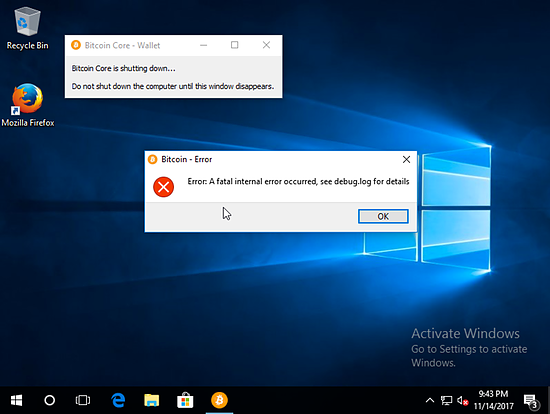Close the Bitcoin - Error dialog
The image size is (550, 414).
[406, 160]
